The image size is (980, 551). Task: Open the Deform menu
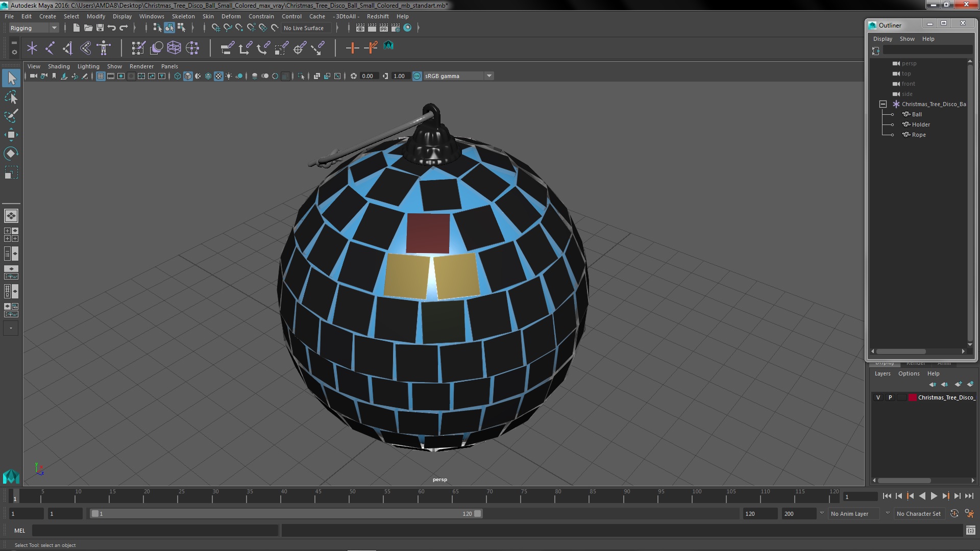[231, 16]
